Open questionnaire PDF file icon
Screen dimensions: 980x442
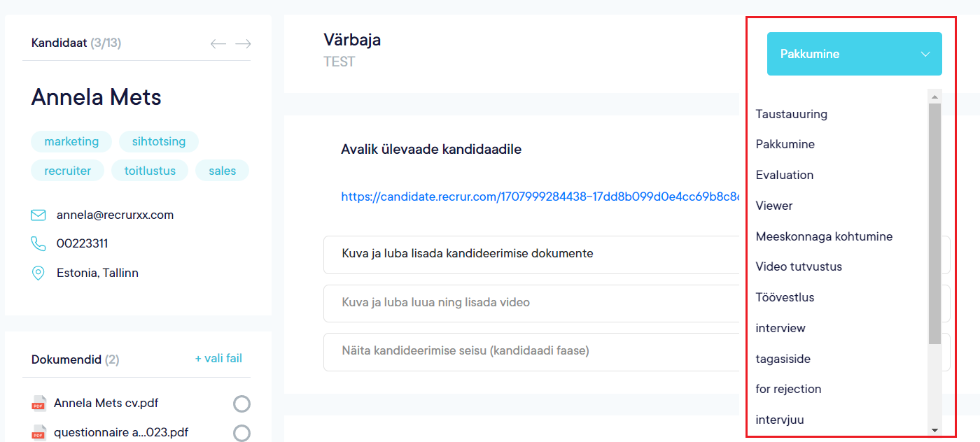click(x=39, y=432)
